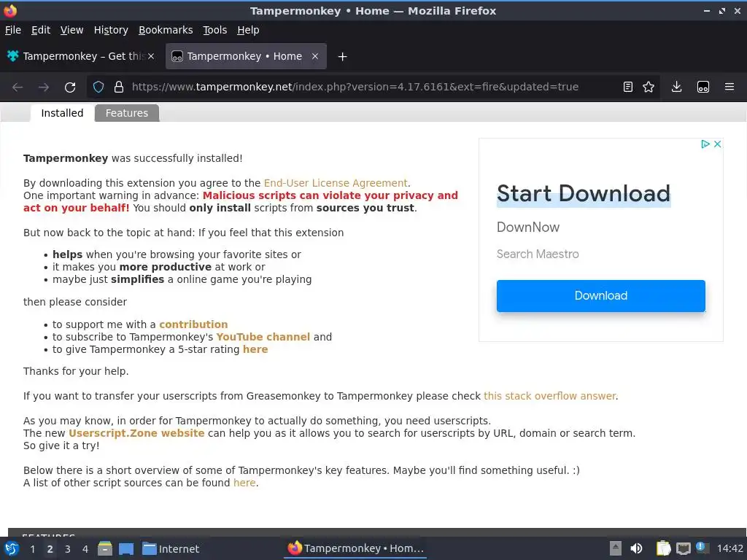This screenshot has height=560, width=747.
Task: Open the Tools menu
Action: click(x=215, y=30)
